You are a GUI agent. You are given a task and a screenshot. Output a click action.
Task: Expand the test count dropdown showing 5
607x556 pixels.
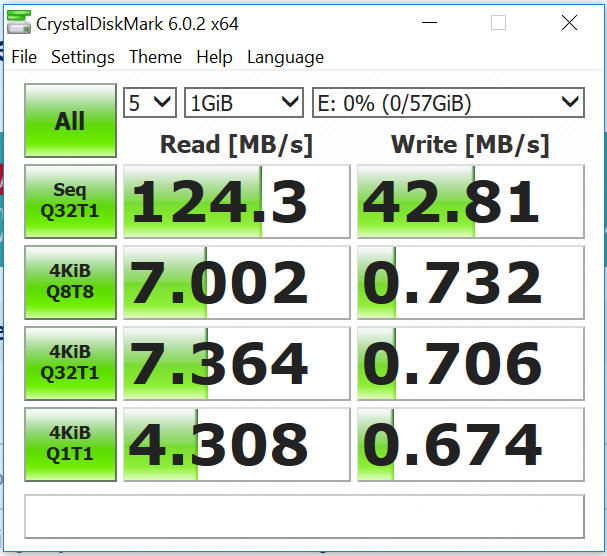(150, 103)
